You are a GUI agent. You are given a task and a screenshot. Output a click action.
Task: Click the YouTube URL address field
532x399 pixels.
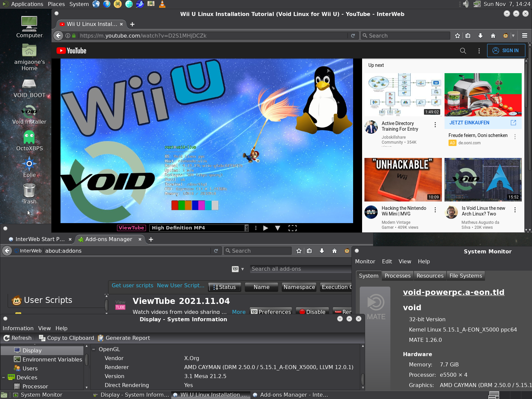213,36
